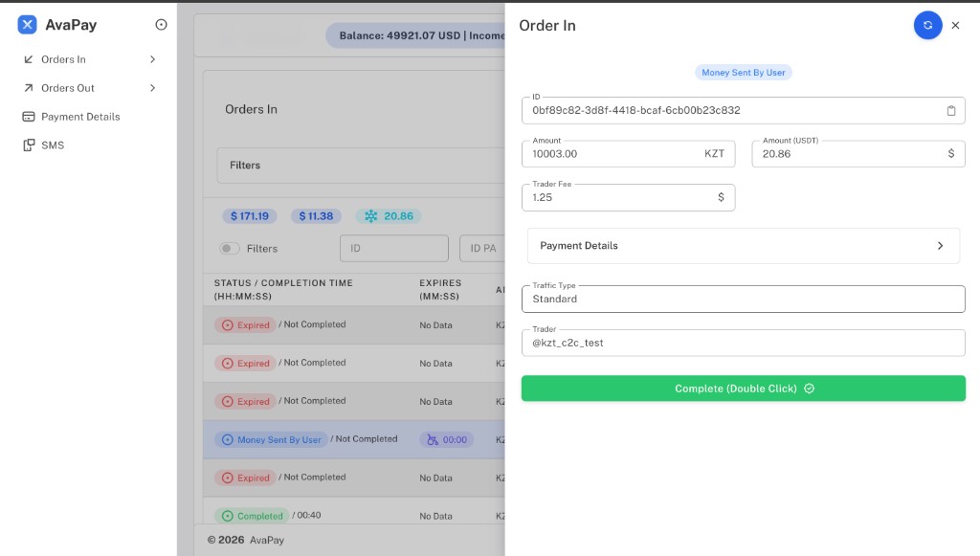Click the Money Sent By User badge
980x556 pixels.
tap(743, 73)
